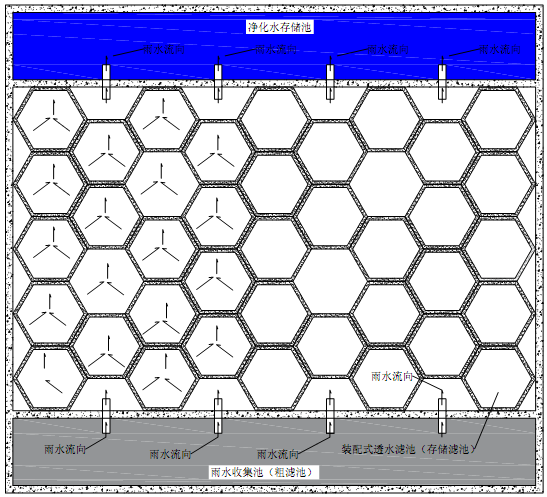Select speckled concrete wall between blue tank and grid
Viewport: 547px width, 497px height.
[274, 83]
